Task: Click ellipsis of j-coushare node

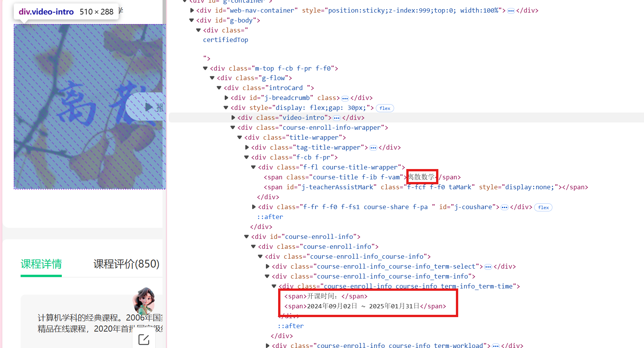Action: (504, 208)
